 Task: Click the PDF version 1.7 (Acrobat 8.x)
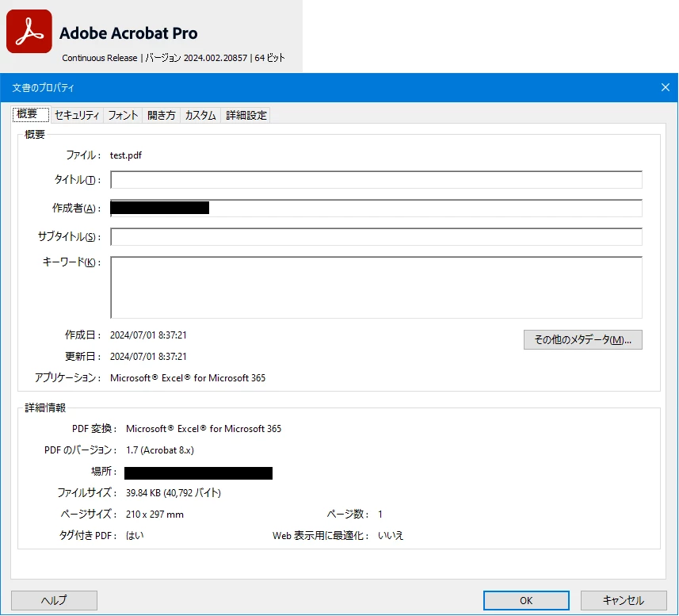(x=160, y=450)
